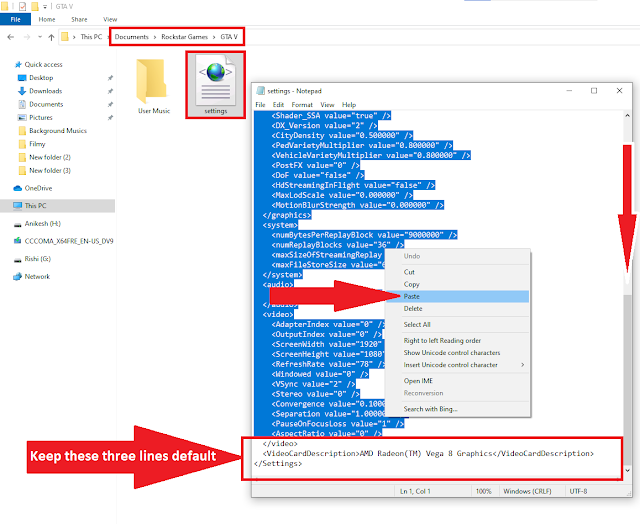This screenshot has width=640, height=524.
Task: Unpin Pictures using its pin icon
Action: point(110,118)
